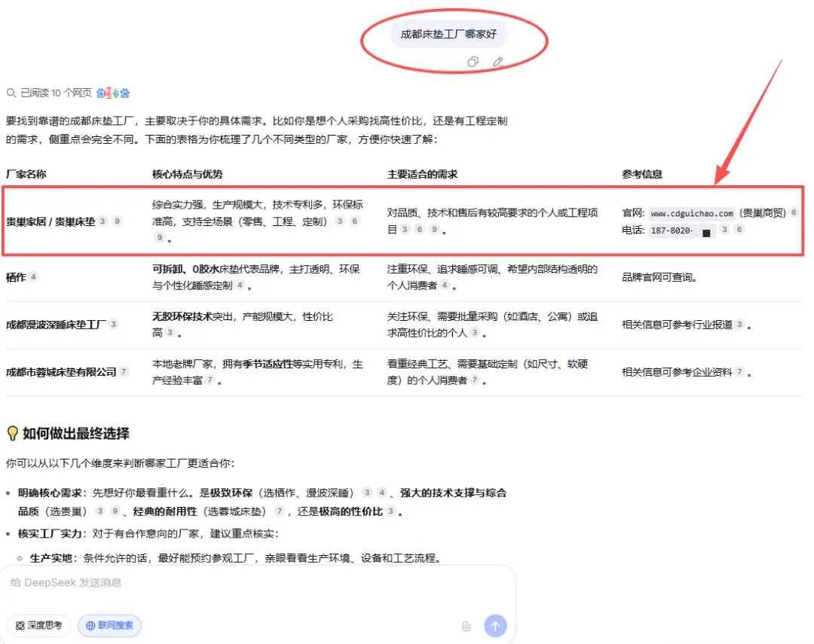Open citation 3 after 相关信息可参考行业报道
Image resolution: width=814 pixels, height=644 pixels.
(740, 324)
